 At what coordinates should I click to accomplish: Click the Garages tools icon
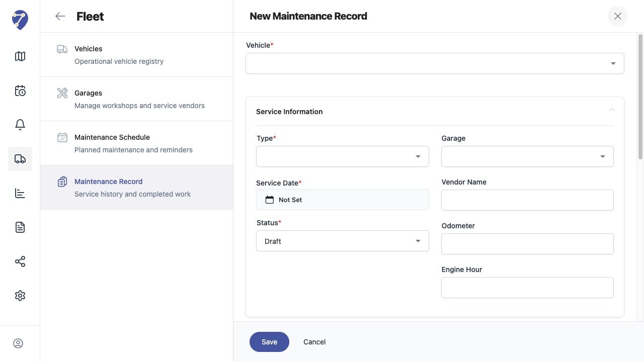pos(62,93)
